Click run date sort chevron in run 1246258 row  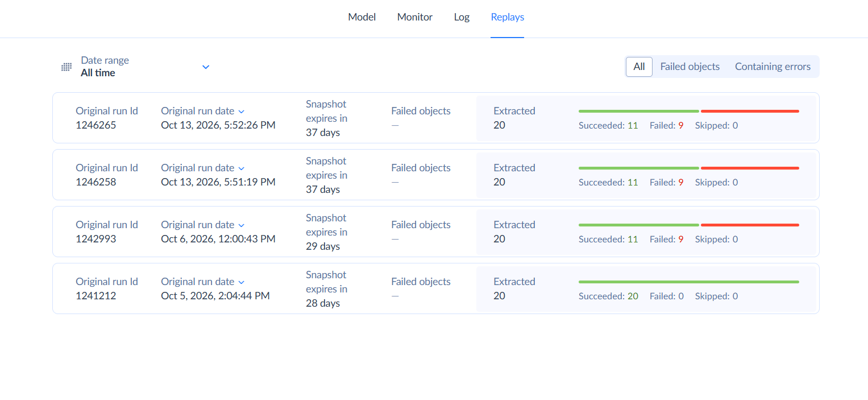pos(241,168)
